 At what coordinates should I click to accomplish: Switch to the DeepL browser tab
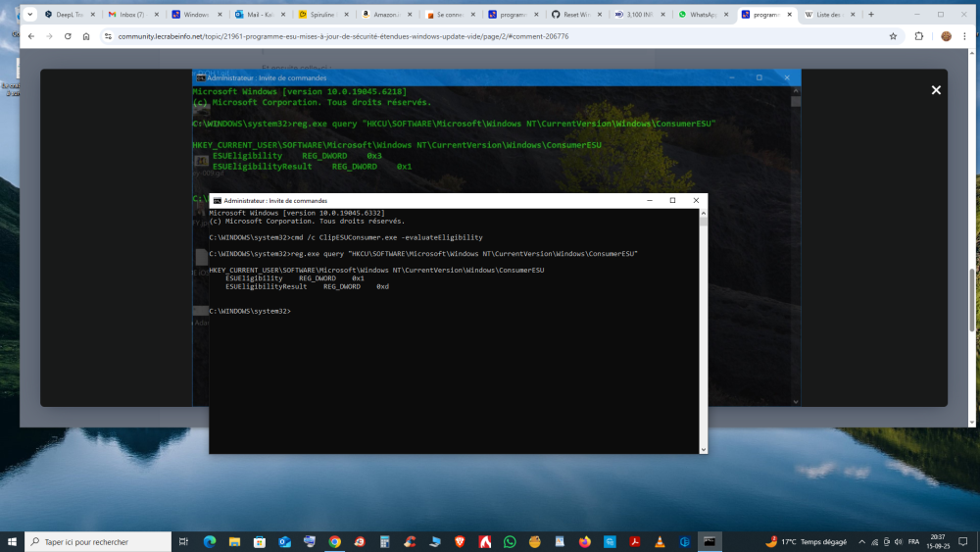tap(72, 15)
